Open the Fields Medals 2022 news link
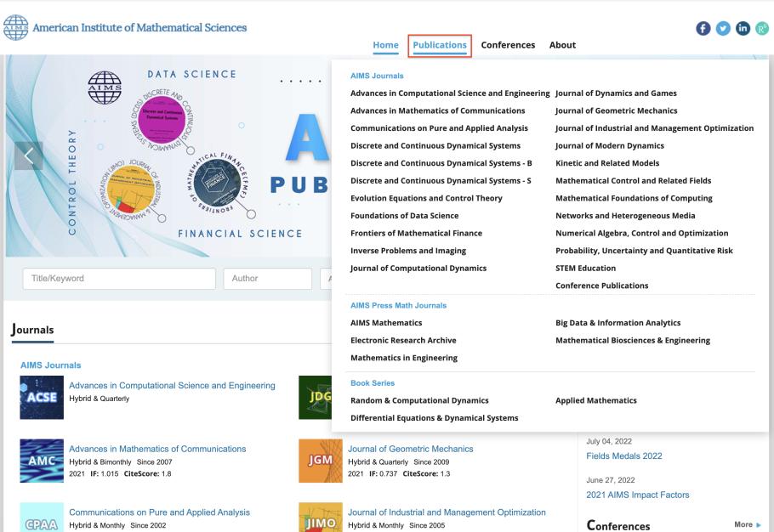The height and width of the screenshot is (532, 774). (623, 456)
